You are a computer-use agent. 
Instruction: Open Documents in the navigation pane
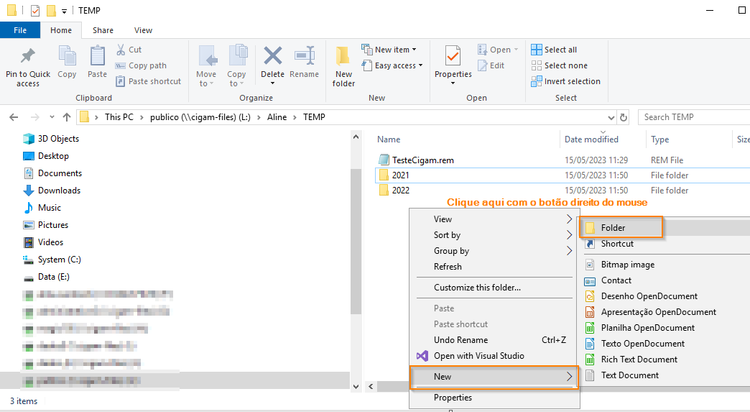(x=53, y=173)
